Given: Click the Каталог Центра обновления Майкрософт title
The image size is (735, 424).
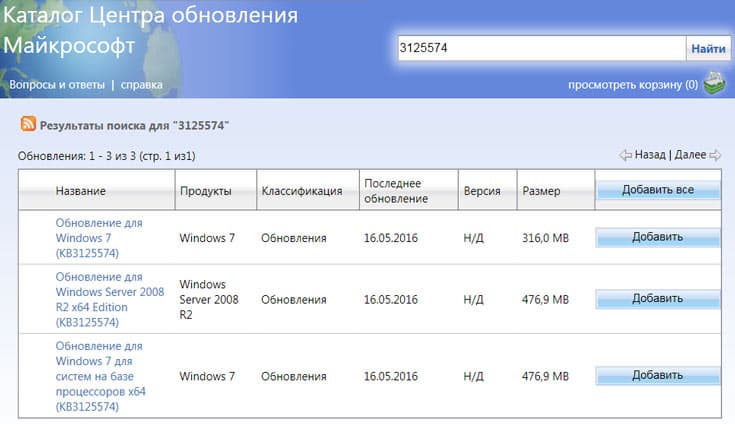Looking at the screenshot, I should pos(150,30).
